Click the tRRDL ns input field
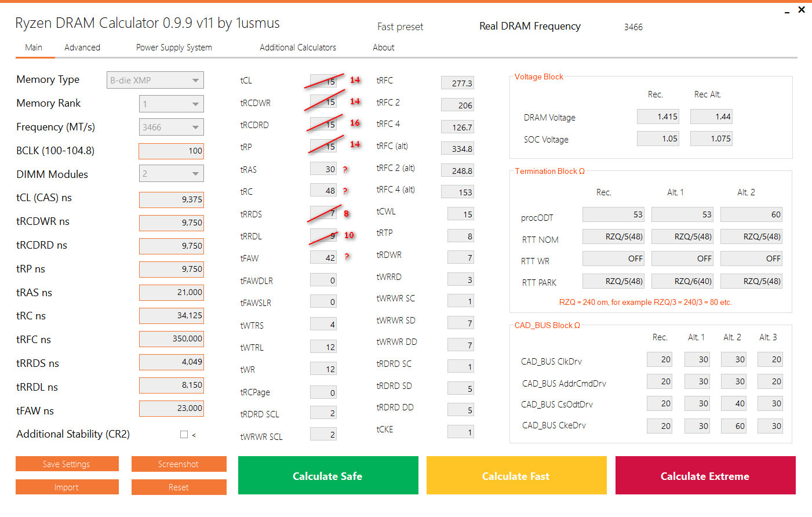Viewport: 812px width, 517px height. coord(172,385)
